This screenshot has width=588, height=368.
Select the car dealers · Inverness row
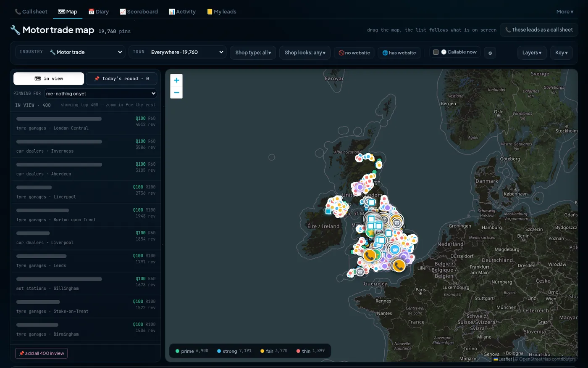coord(86,146)
